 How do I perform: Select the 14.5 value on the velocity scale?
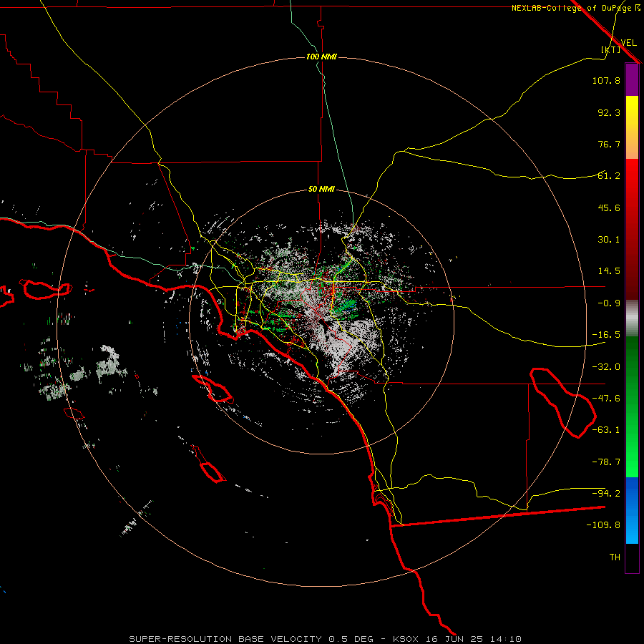tap(609, 271)
